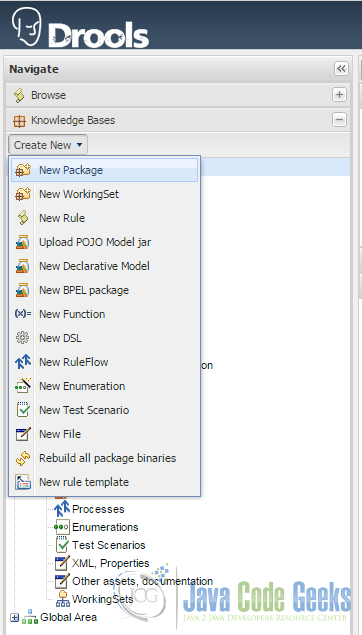Click the Knowledge Bases header label
Viewport: 362px width, 635px height.
73,120
